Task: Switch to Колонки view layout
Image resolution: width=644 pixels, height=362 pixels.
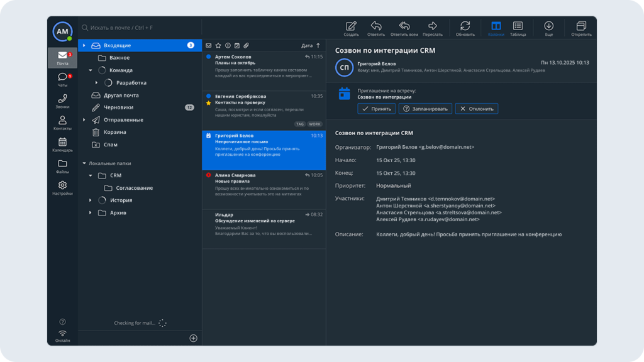Action: click(496, 27)
